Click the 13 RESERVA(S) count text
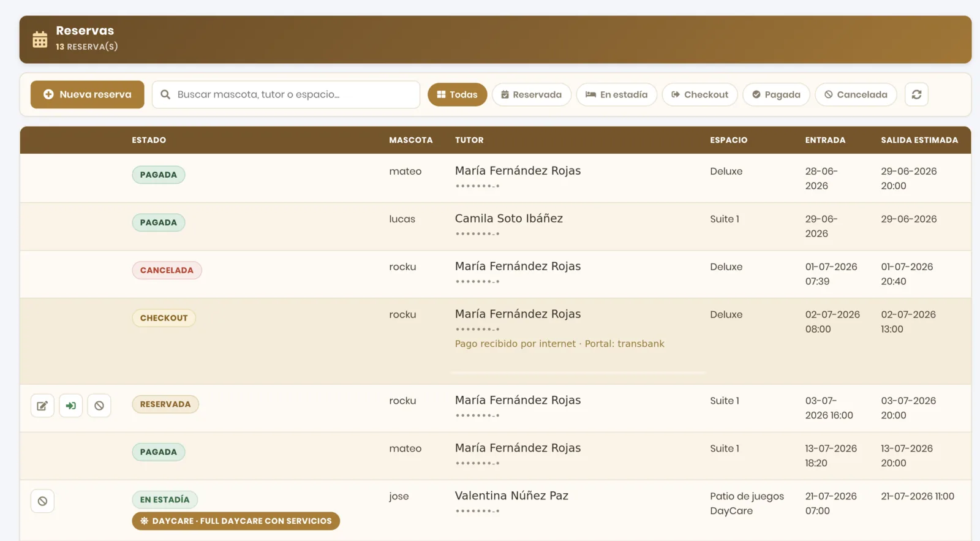 coord(87,47)
